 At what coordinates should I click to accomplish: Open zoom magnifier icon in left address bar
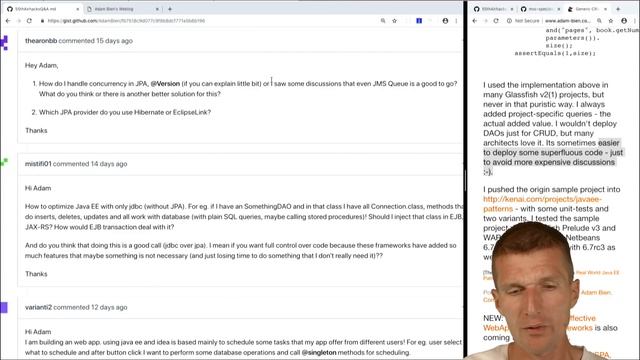coord(383,21)
